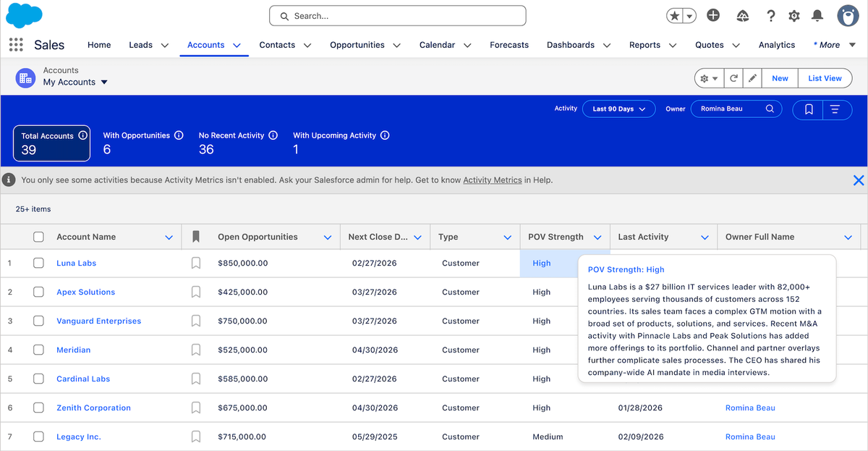Viewport: 868px width, 451px height.
Task: Select the Zenith Corporation row checkbox
Action: tap(39, 408)
